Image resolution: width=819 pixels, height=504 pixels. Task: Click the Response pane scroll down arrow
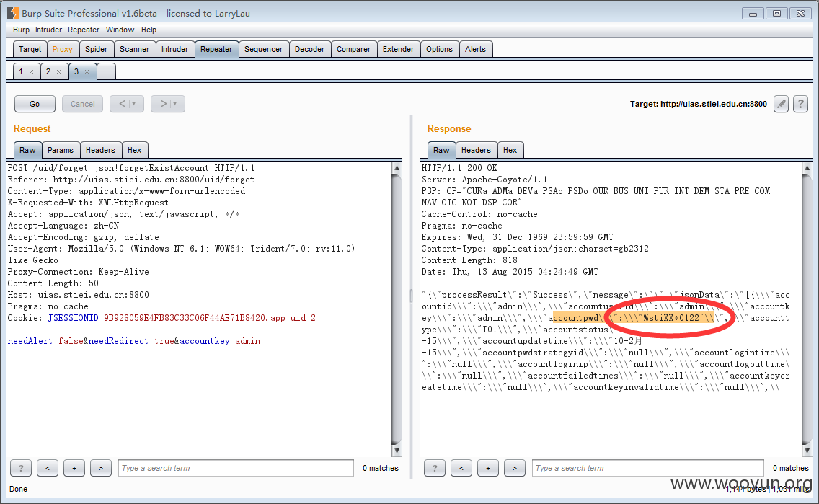point(807,451)
